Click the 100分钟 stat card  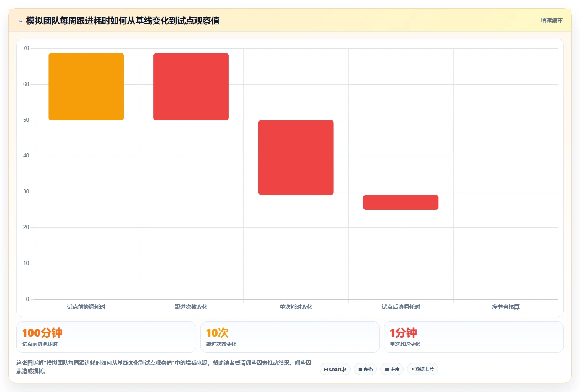pos(106,337)
